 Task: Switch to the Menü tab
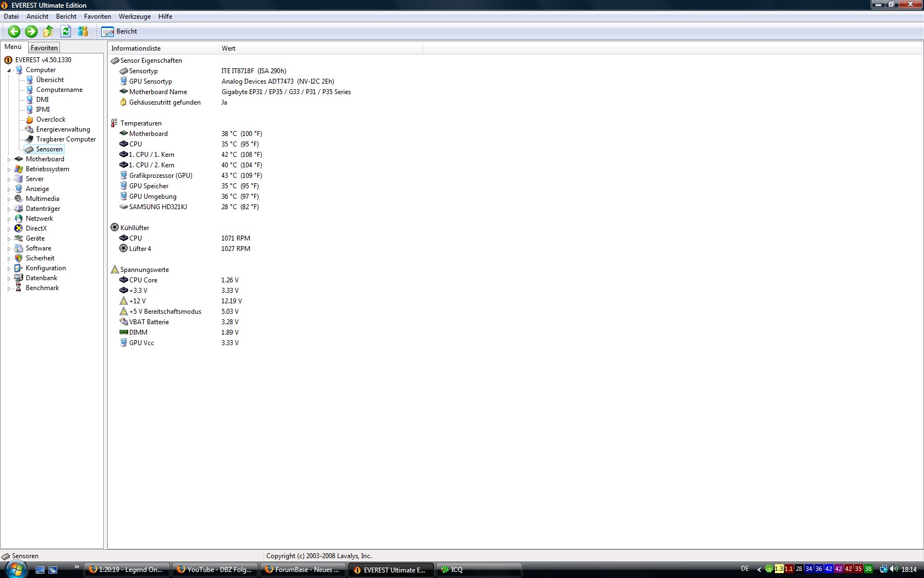click(x=13, y=47)
